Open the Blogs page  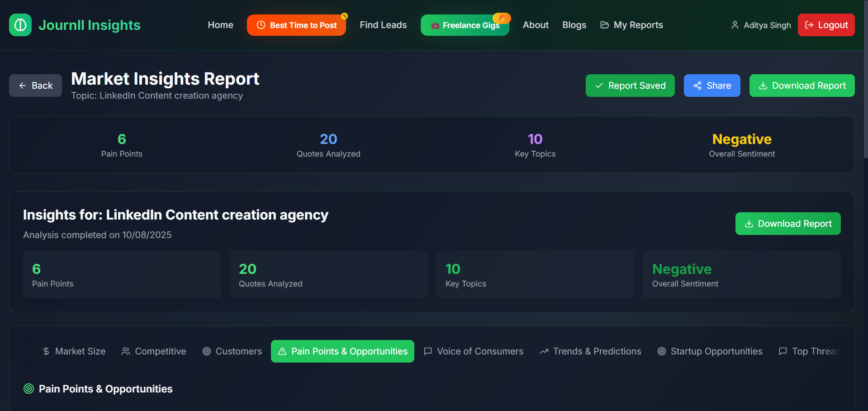[574, 25]
